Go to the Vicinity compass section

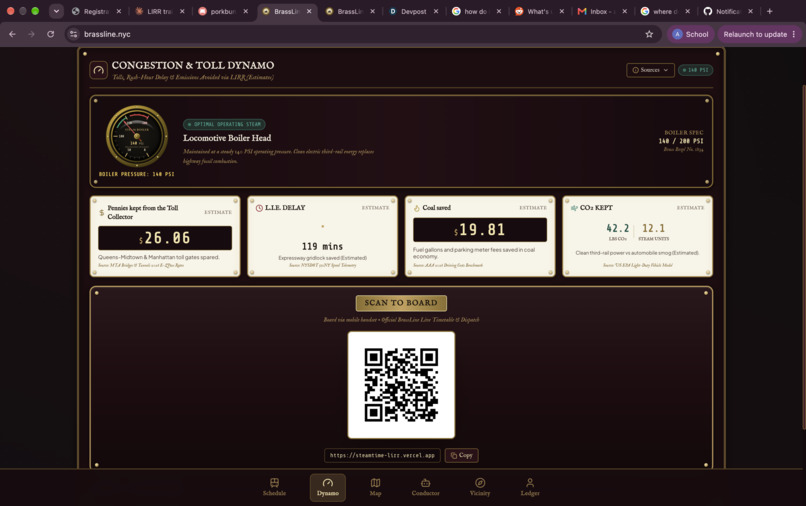pyautogui.click(x=480, y=487)
